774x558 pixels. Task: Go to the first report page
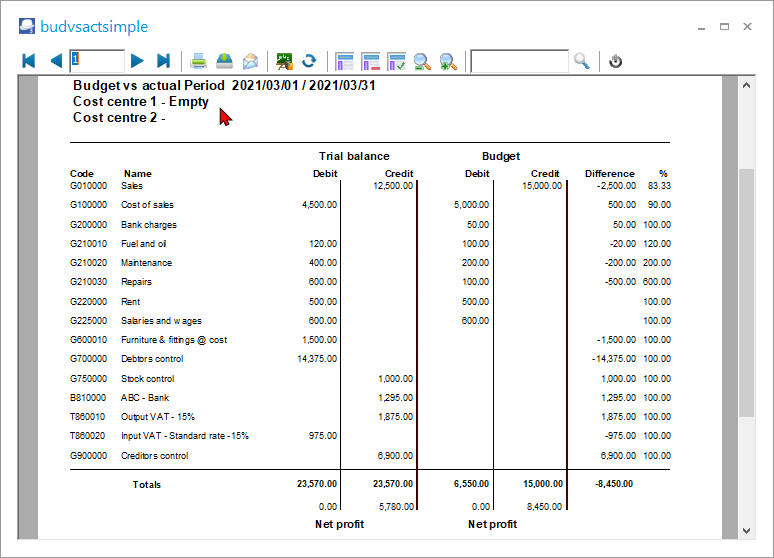pyautogui.click(x=29, y=61)
